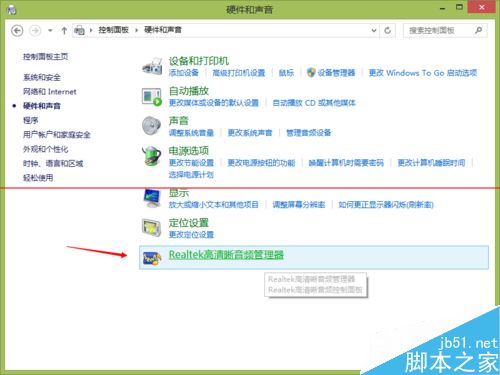Click the shield icon beside 设备管理器
The height and width of the screenshot is (375, 500).
(311, 72)
